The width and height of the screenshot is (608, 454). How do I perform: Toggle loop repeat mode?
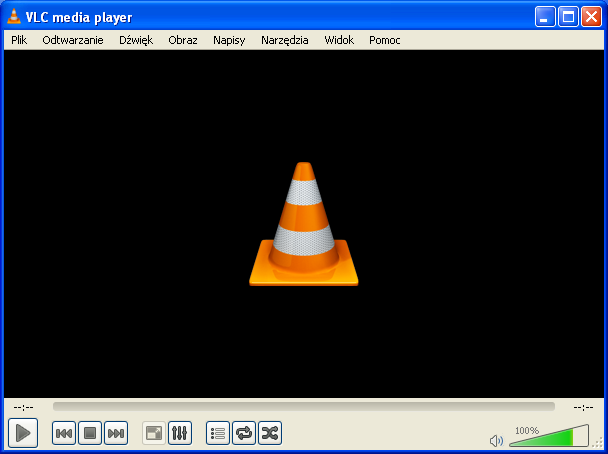[244, 433]
